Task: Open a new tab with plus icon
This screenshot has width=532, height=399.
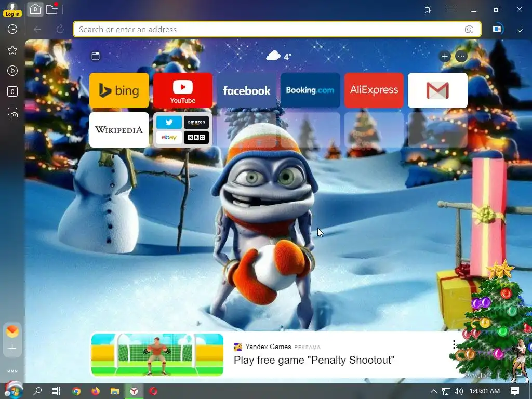Action: [52, 9]
